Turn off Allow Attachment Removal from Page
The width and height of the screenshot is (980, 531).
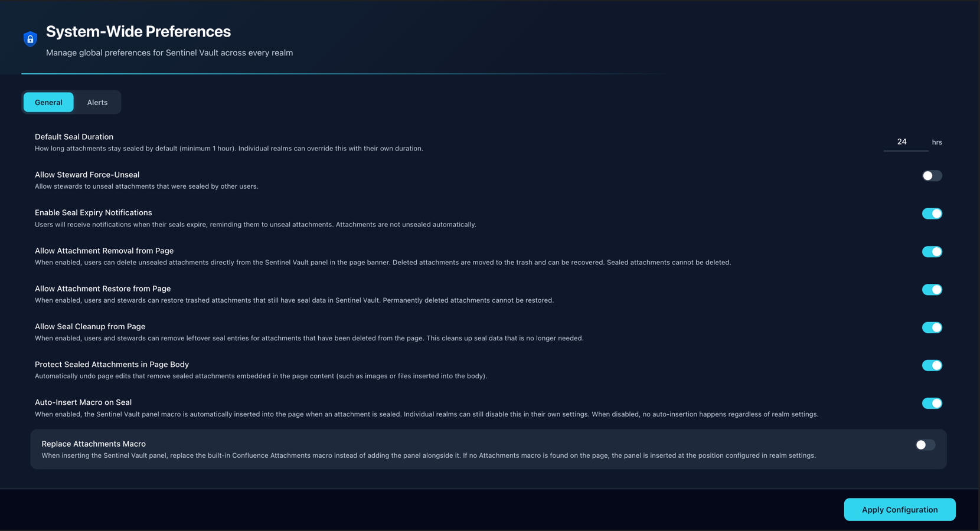pyautogui.click(x=932, y=252)
